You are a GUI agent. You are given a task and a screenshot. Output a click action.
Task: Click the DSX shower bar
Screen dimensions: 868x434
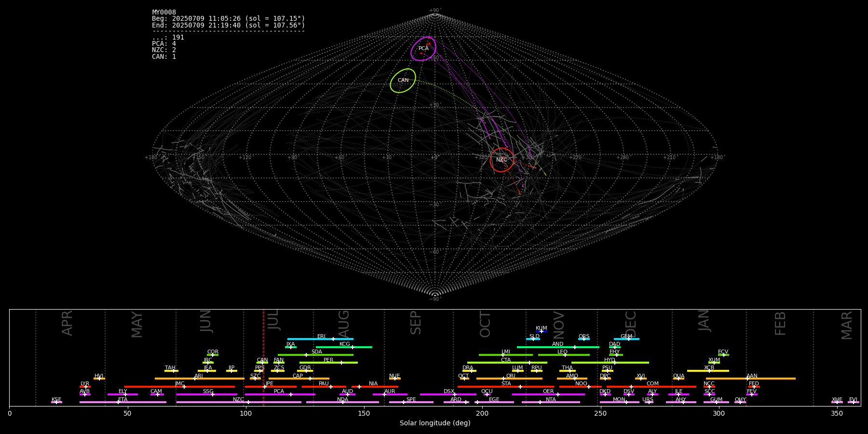pos(448,394)
